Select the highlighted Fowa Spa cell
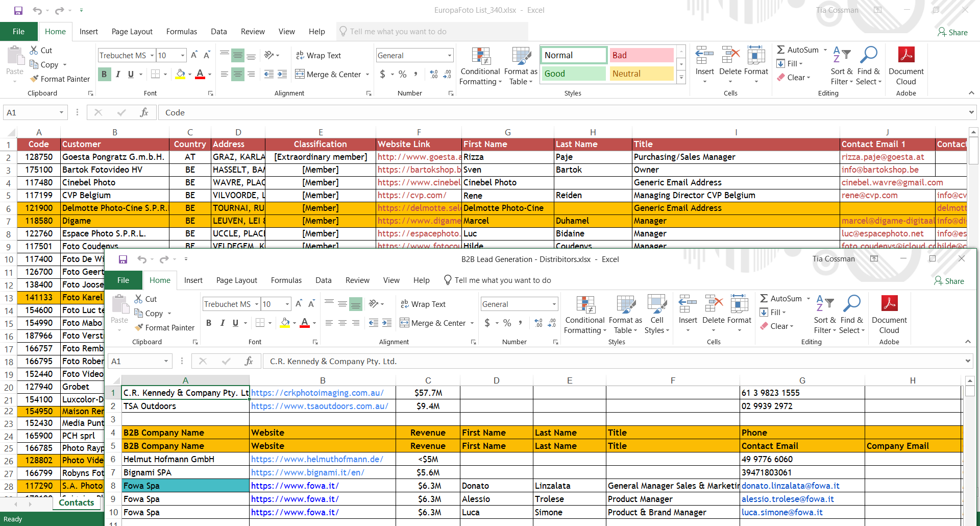 click(185, 486)
